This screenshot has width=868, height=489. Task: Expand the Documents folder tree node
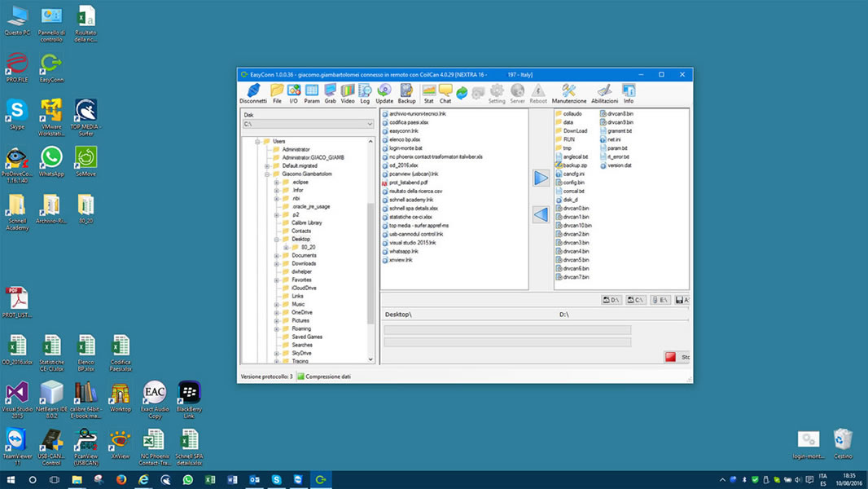(277, 255)
